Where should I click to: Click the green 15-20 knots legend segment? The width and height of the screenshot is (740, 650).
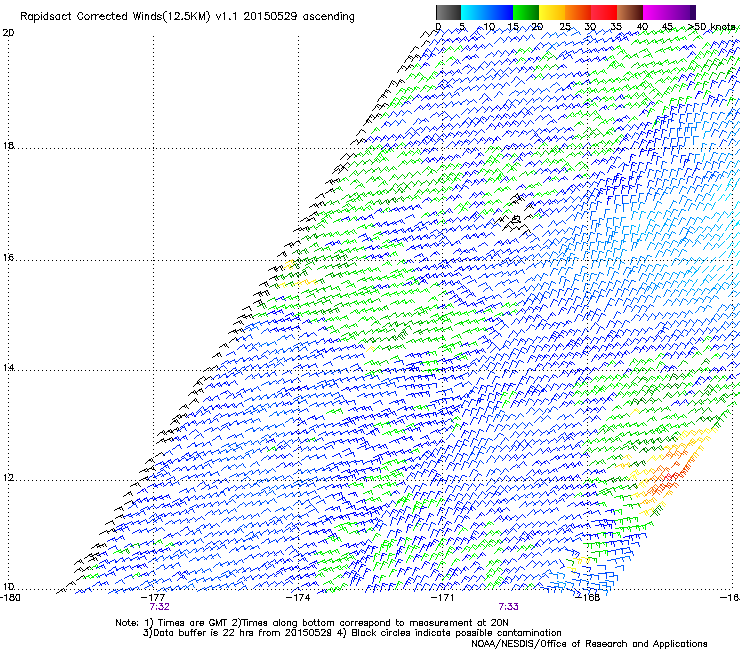[526, 12]
